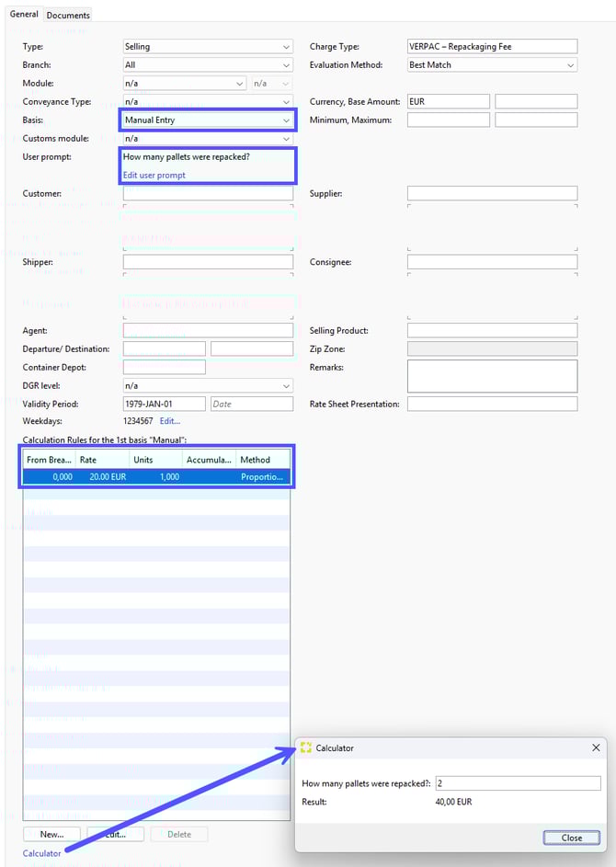Expand the DGR level dropdown
This screenshot has width=616, height=867.
207,386
